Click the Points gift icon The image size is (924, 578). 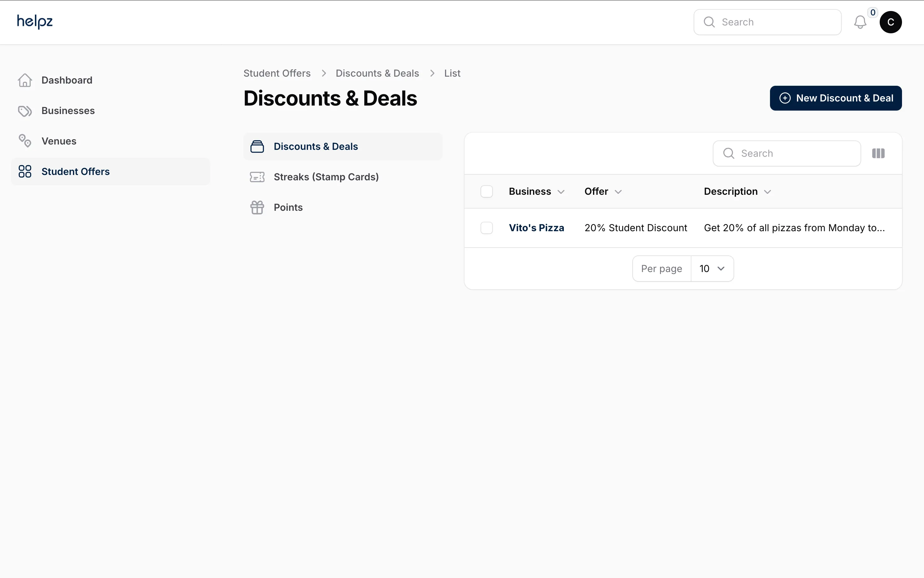[x=257, y=208]
